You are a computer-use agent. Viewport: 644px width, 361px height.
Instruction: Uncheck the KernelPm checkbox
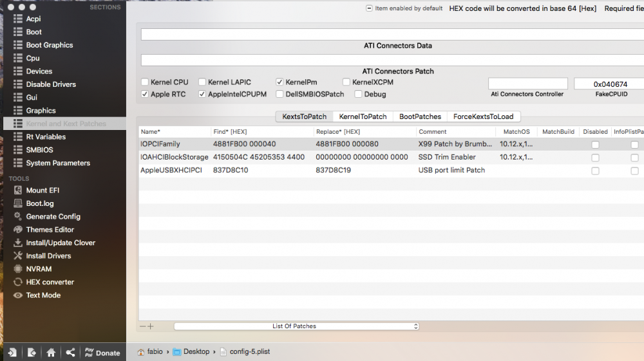click(x=279, y=82)
